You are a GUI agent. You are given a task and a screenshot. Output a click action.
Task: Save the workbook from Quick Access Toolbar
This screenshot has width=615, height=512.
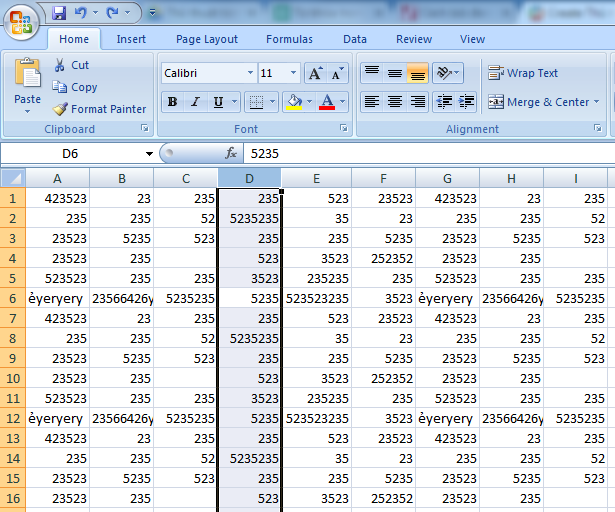click(59, 13)
